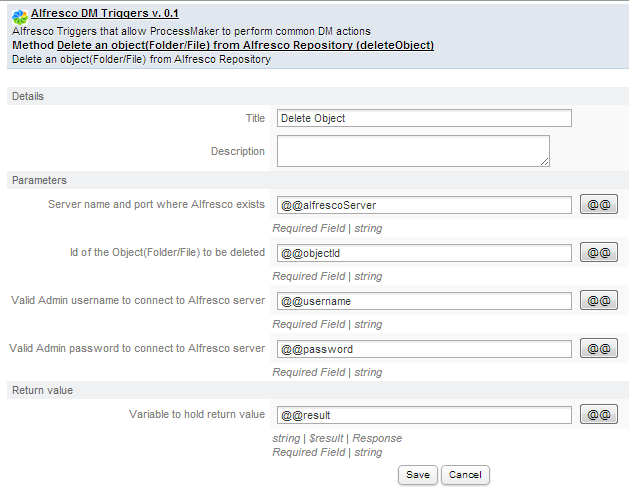Screen dimensions: 629x493
Task: Click the Parameters section header
Action: tap(39, 180)
